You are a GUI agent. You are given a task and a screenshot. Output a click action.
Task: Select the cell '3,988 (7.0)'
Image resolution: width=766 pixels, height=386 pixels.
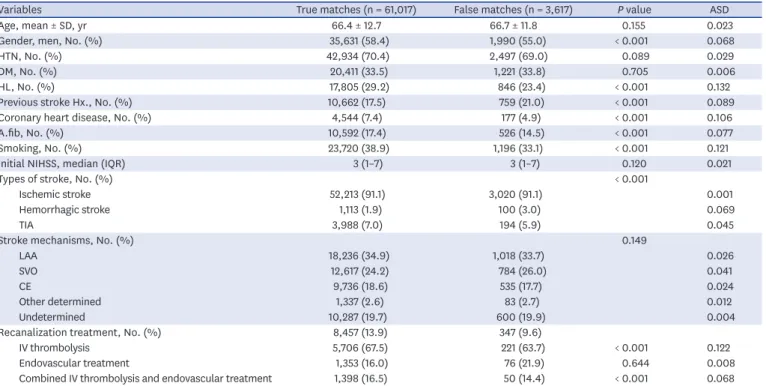[357, 225]
